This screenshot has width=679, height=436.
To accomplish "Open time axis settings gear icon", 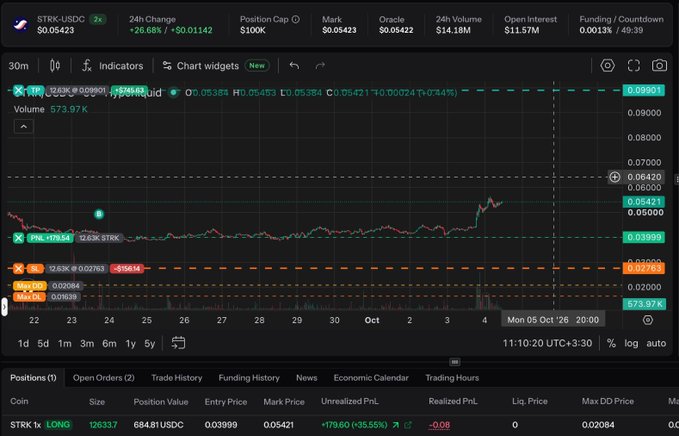I will coord(648,320).
